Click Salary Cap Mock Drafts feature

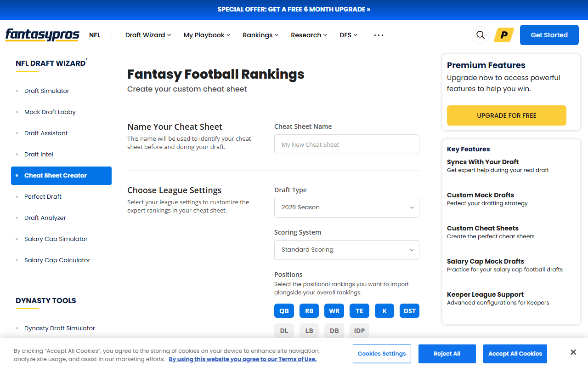click(486, 261)
